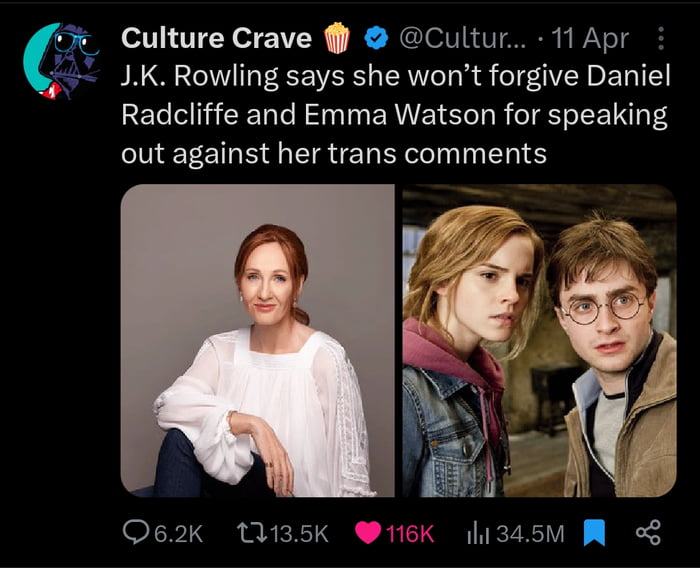Click the views bar chart icon
This screenshot has height=568, width=700.
point(477,533)
